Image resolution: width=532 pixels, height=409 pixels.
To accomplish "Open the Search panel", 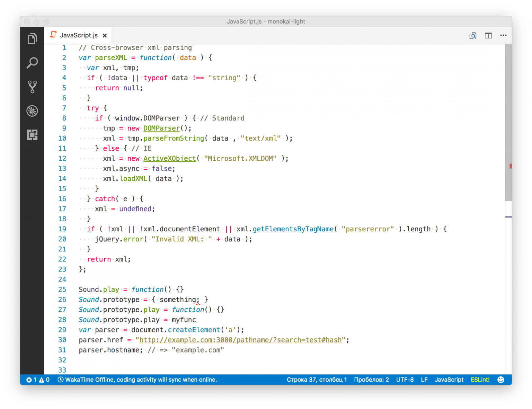I will coord(32,63).
